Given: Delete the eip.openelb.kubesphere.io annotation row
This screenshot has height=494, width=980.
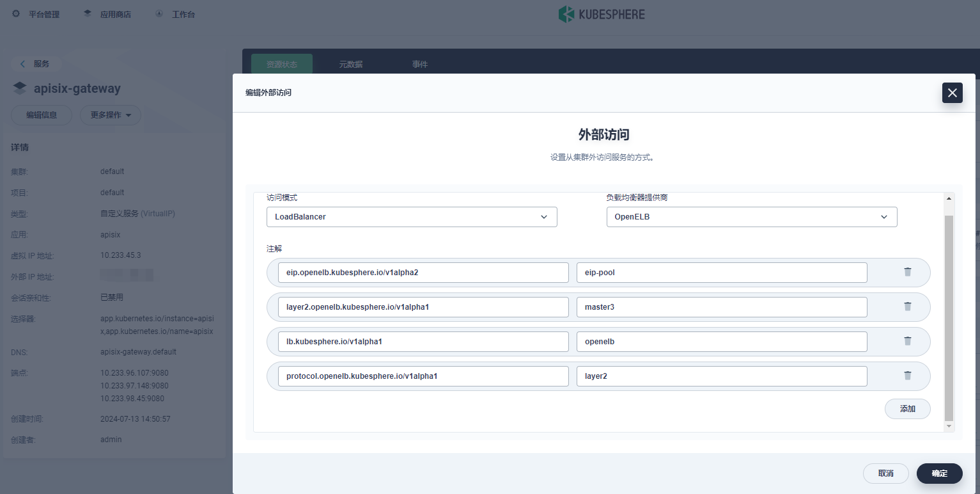Looking at the screenshot, I should click(x=907, y=272).
